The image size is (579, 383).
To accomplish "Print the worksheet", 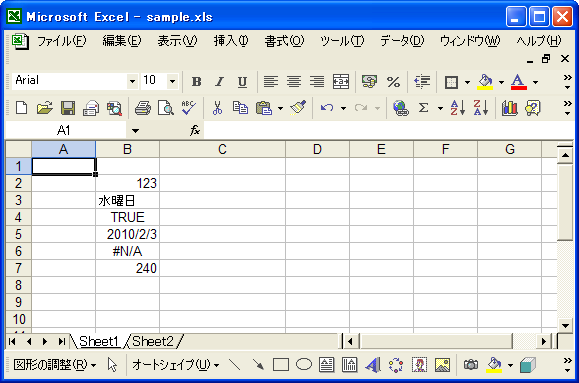I will [143, 108].
